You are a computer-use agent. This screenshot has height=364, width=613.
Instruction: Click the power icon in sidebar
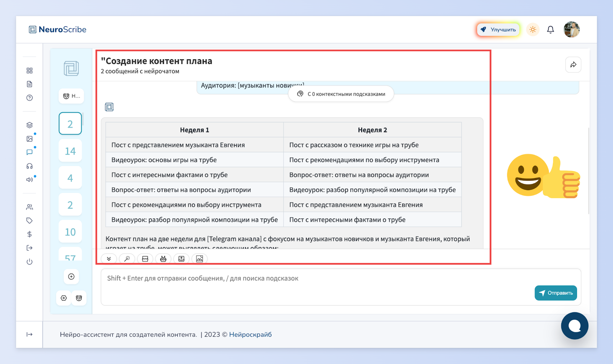[x=30, y=262]
